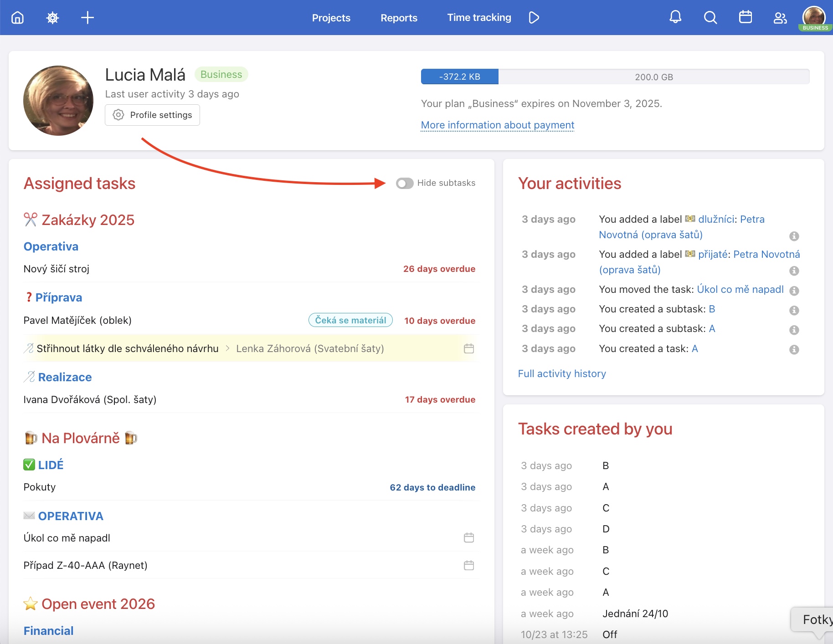The image size is (833, 644).
Task: Start the timer with the play icon
Action: [533, 17]
